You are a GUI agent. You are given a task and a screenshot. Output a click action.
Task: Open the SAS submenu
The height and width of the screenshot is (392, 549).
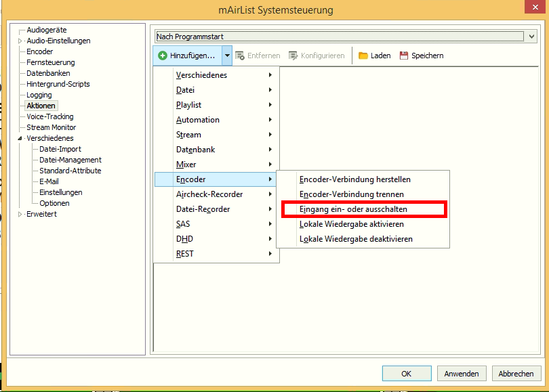coord(217,224)
